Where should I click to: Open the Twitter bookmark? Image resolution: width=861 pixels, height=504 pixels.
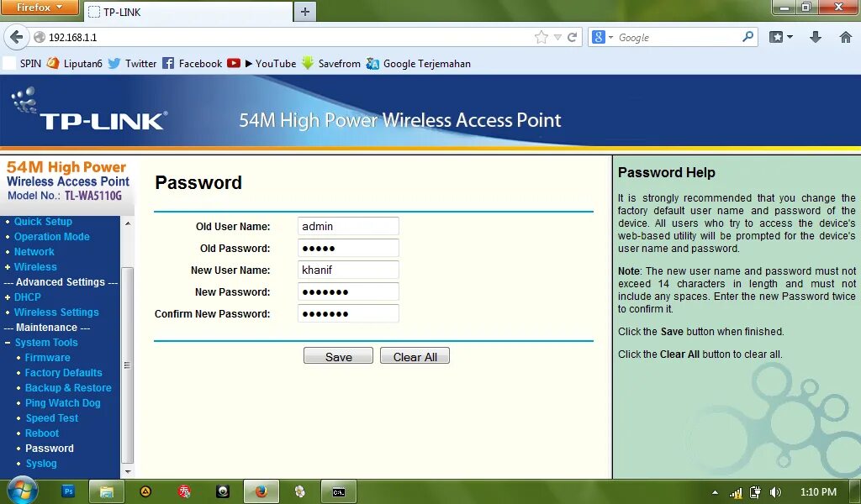(x=132, y=64)
